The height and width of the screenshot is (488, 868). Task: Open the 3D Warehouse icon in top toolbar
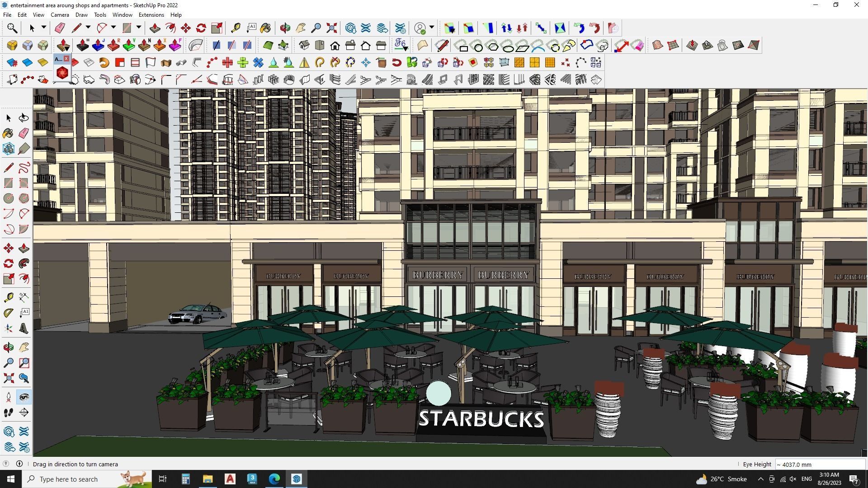click(x=350, y=28)
